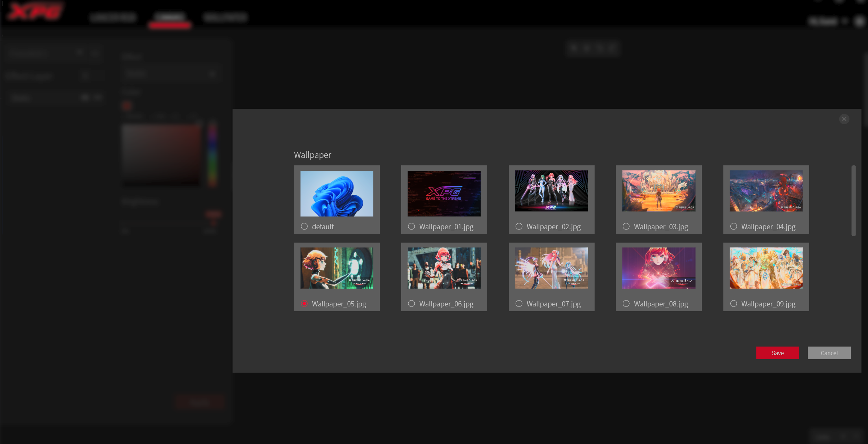Click the blue Windows bloom default thumbnail
868x444 pixels.
[337, 194]
